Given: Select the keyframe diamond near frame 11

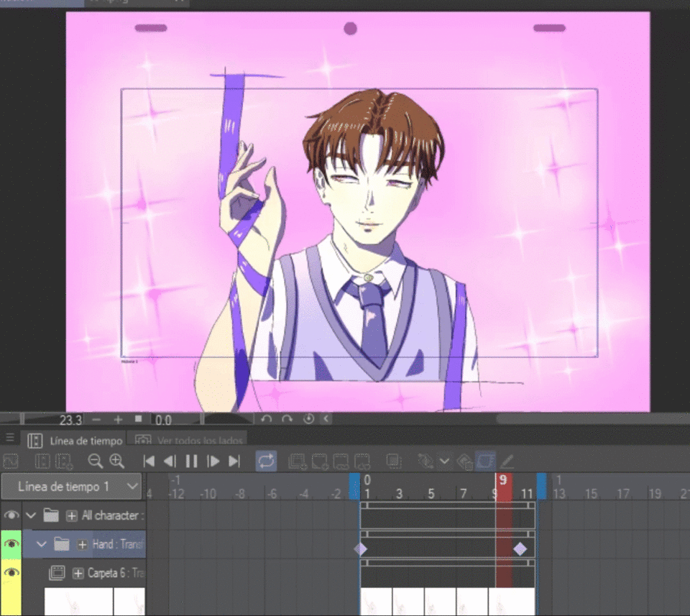Looking at the screenshot, I should tap(520, 548).
